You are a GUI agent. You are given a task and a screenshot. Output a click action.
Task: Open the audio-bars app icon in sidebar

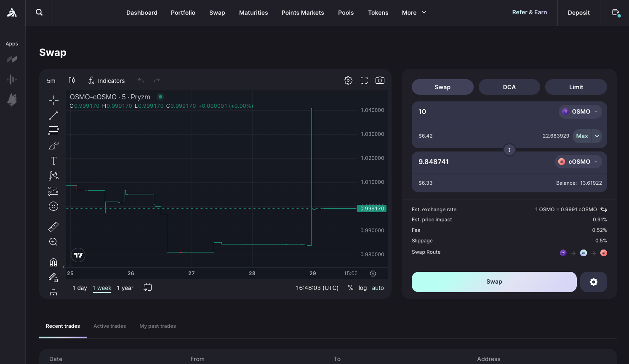(12, 79)
